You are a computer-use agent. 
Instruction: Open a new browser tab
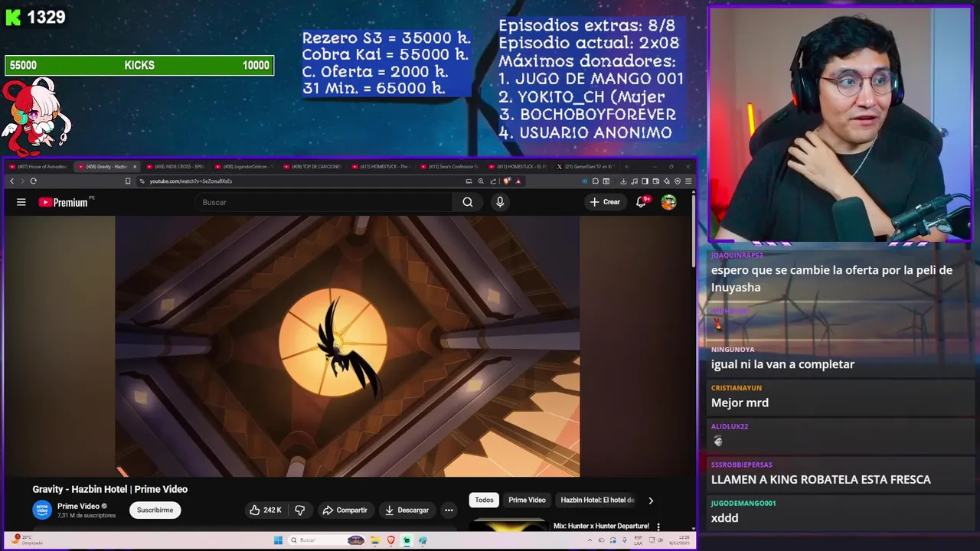pyautogui.click(x=627, y=166)
